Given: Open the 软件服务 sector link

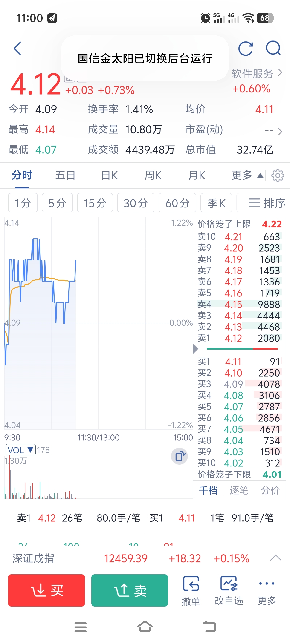Looking at the screenshot, I should pos(257,74).
